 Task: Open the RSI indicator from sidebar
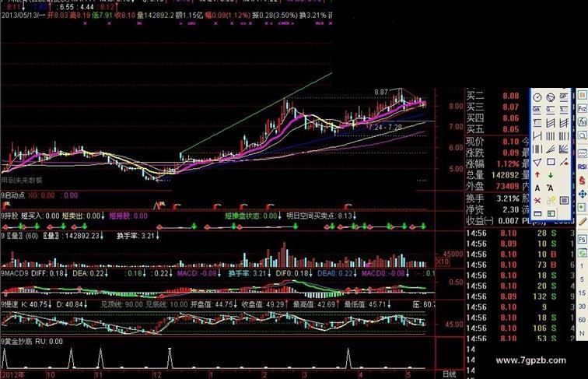pos(582,167)
